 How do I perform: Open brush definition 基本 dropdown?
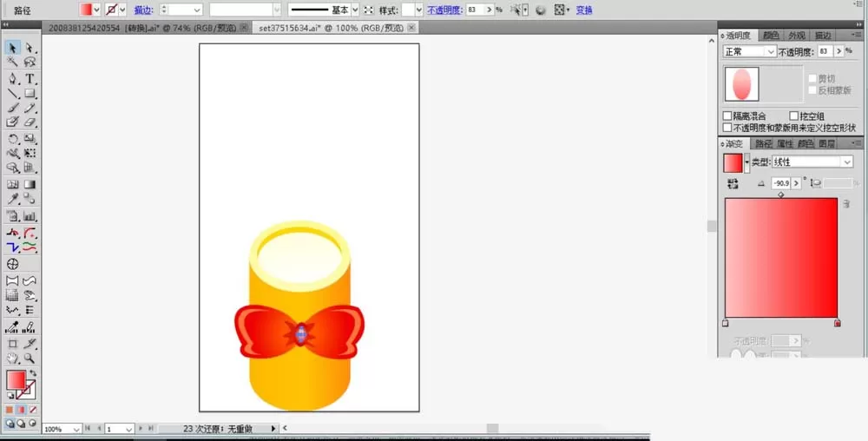355,10
